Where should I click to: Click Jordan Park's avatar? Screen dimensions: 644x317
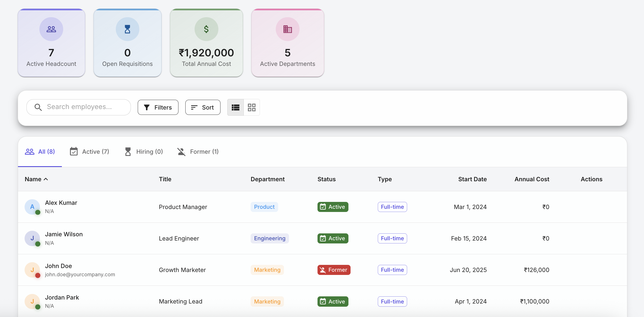[x=32, y=301]
